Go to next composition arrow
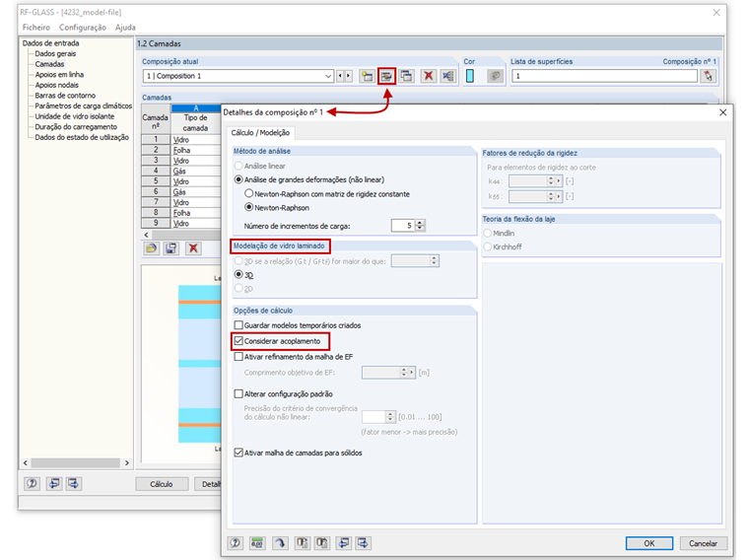 348,76
